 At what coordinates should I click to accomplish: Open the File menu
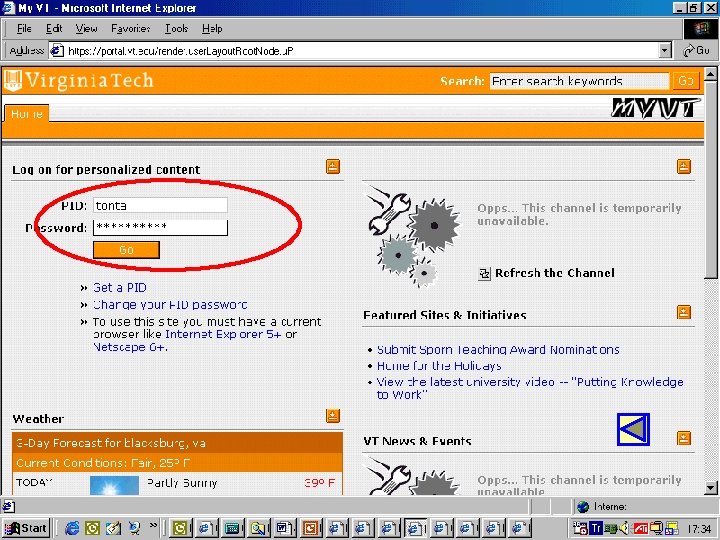pyautogui.click(x=24, y=28)
